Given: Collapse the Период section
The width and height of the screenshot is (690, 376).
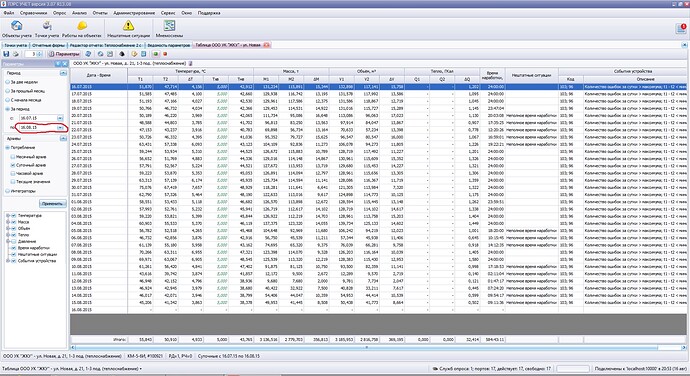Looking at the screenshot, I should [x=63, y=73].
